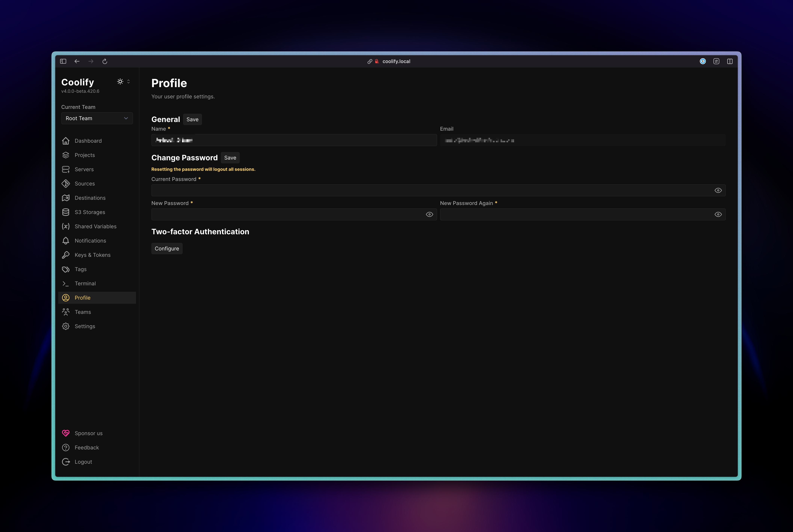Open Sources via its git icon
Viewport: 793px width, 532px height.
[x=66, y=184]
